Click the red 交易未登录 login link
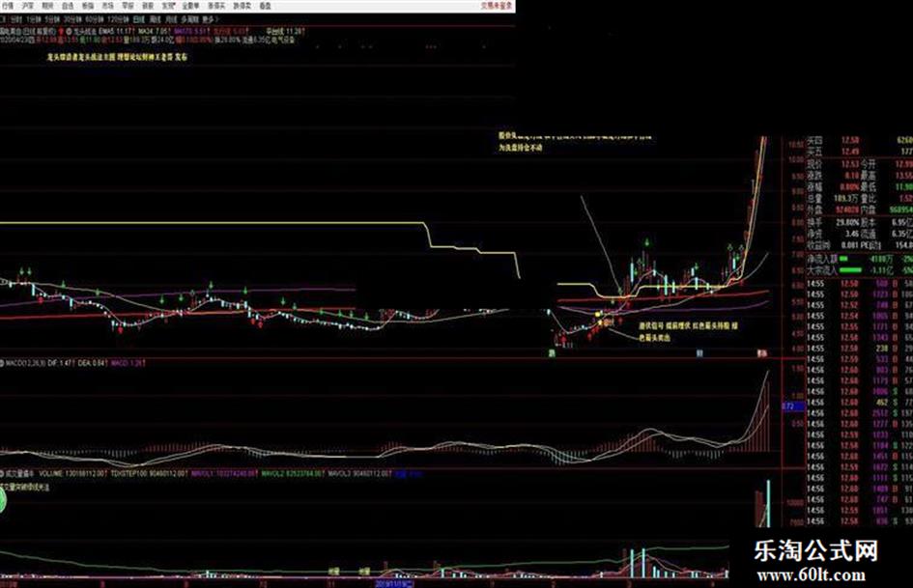 (x=497, y=6)
